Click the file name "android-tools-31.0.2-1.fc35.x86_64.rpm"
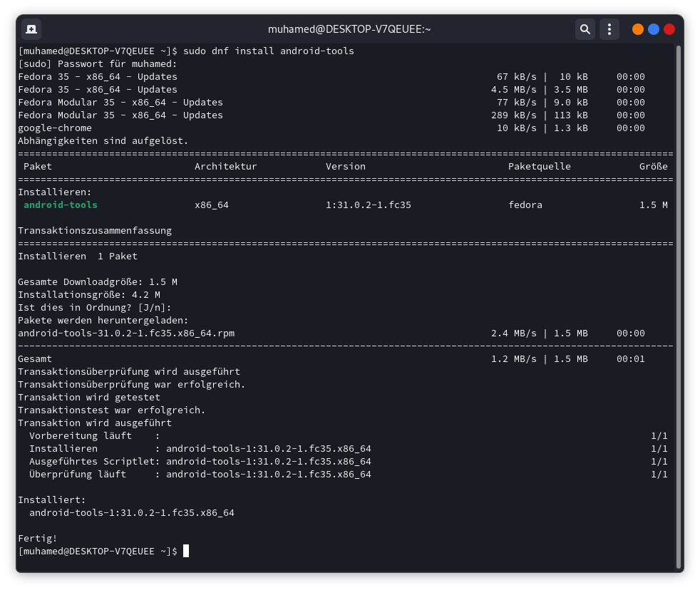Viewport: 700px width, 590px height. click(x=126, y=333)
